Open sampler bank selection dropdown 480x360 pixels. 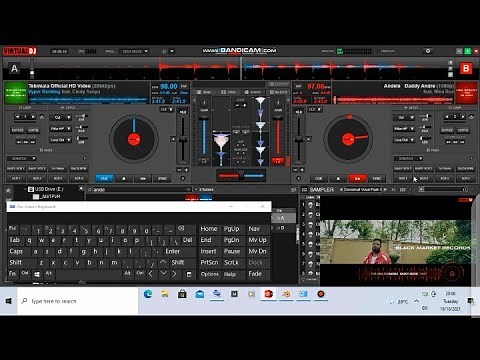363,189
